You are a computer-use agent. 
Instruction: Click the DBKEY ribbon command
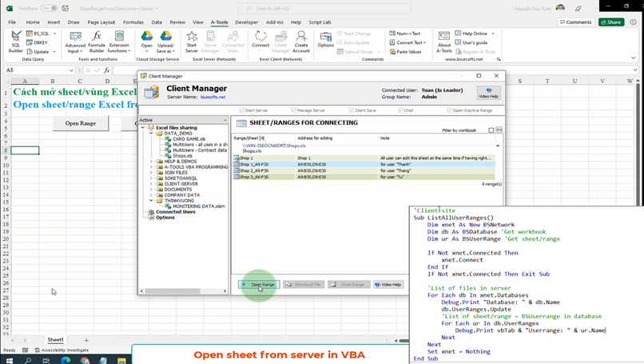tap(37, 42)
